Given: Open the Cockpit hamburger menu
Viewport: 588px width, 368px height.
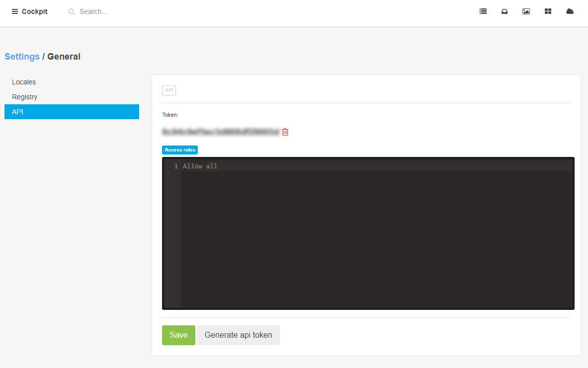Looking at the screenshot, I should click(x=15, y=11).
